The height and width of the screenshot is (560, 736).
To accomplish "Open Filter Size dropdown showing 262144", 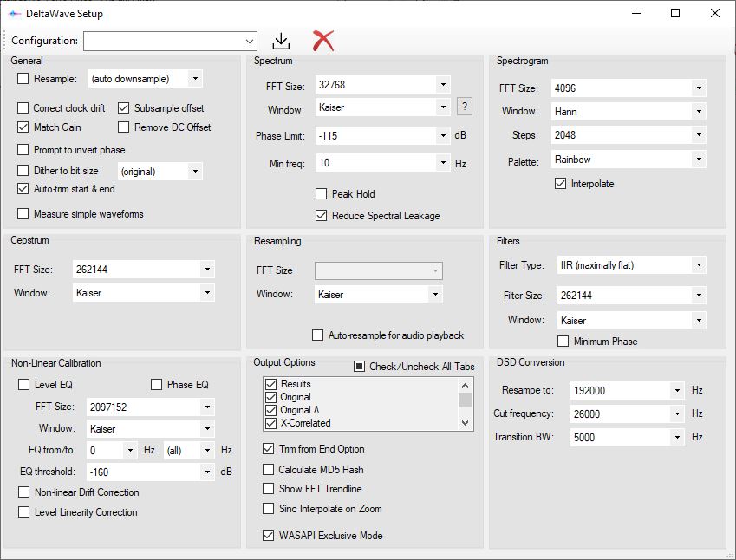I will pos(632,296).
